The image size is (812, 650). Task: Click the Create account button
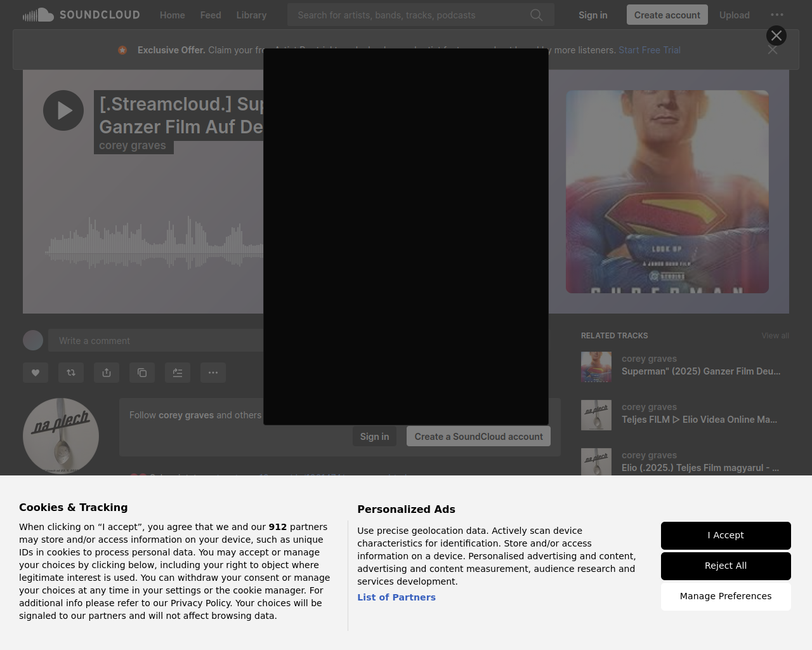pos(667,15)
